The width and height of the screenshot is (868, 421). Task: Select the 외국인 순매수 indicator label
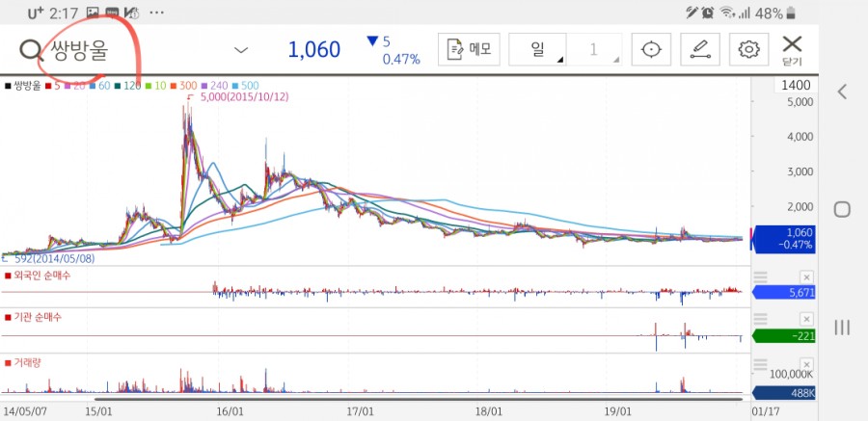(39, 275)
